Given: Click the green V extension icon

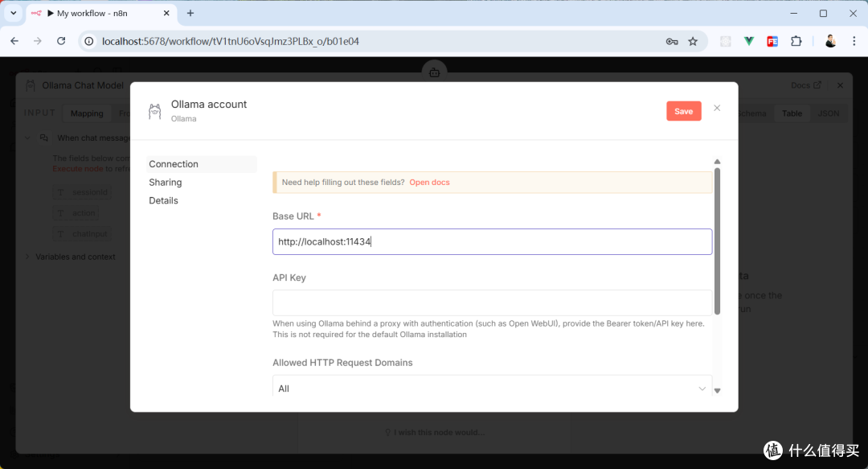Looking at the screenshot, I should 749,42.
